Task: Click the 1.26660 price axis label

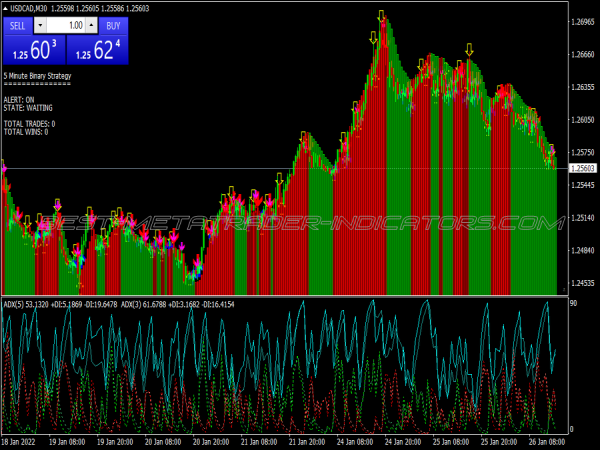Action: [x=583, y=54]
